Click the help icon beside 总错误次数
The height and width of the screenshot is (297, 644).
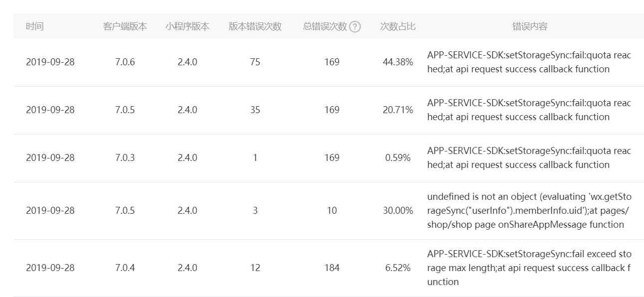tap(355, 27)
